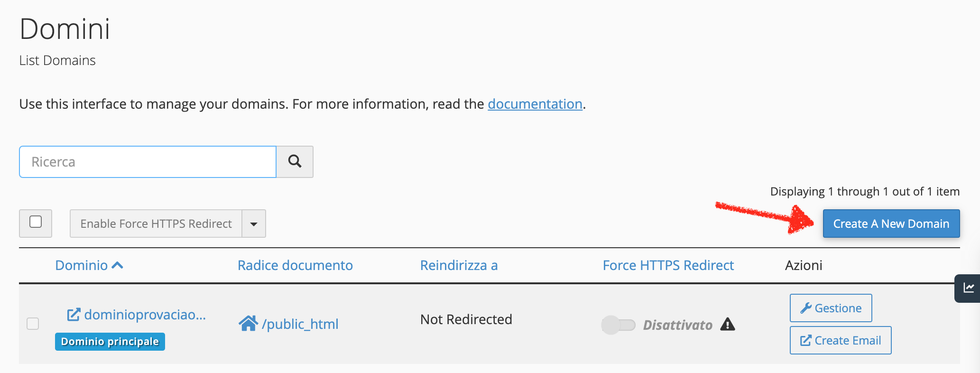Screen dimensions: 980x373
Task: Sort by Reindirizza a column header
Action: coord(459,265)
